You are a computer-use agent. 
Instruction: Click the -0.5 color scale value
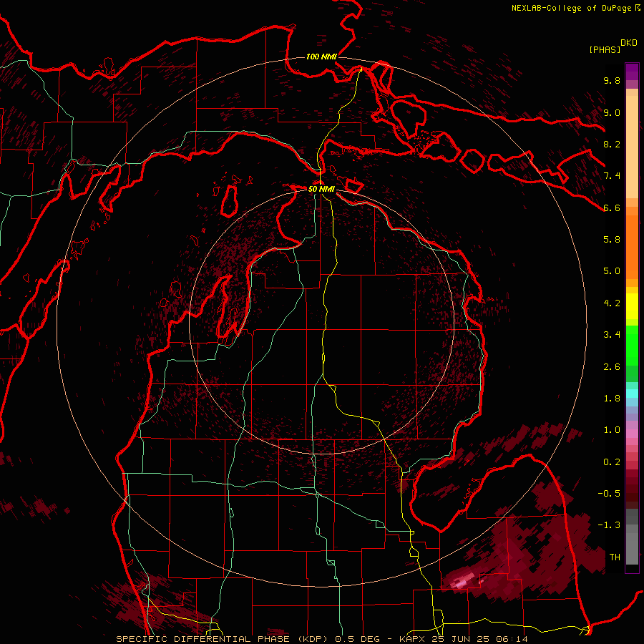(x=609, y=493)
